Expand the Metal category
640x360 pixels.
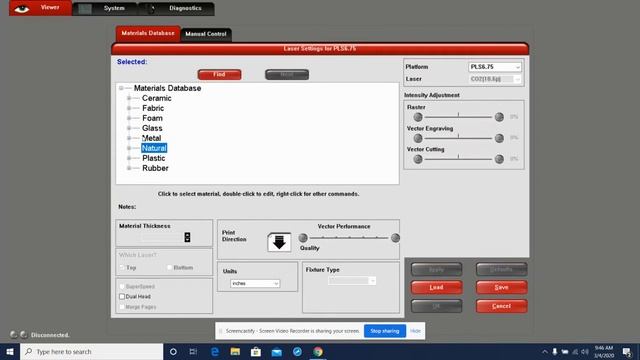(129, 138)
